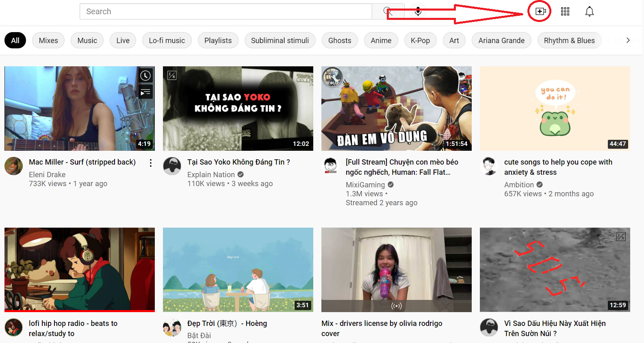Open channel avatar beside Đẹp Trời video
This screenshot has width=644, height=343.
click(172, 327)
